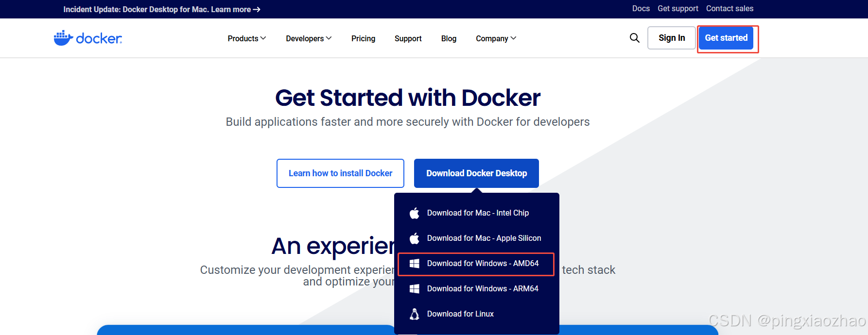This screenshot has width=868, height=335.
Task: Click the Apple icon beside Mac Intel Chip
Action: [x=415, y=213]
